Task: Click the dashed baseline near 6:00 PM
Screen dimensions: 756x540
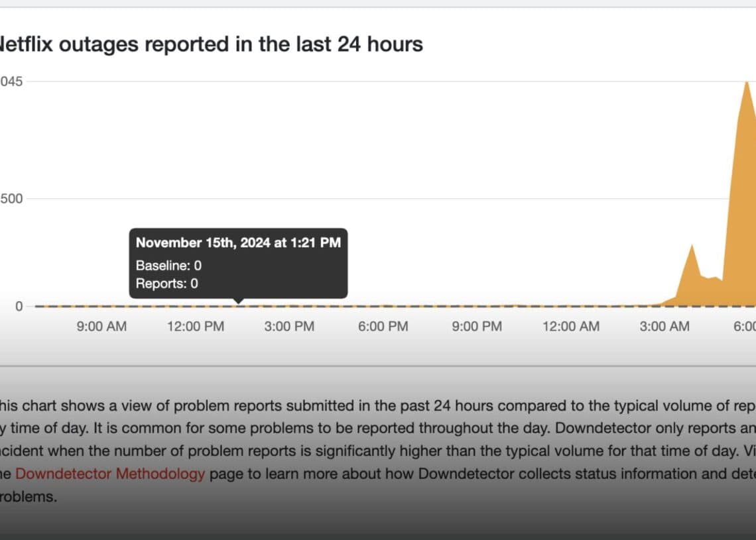Action: click(383, 306)
